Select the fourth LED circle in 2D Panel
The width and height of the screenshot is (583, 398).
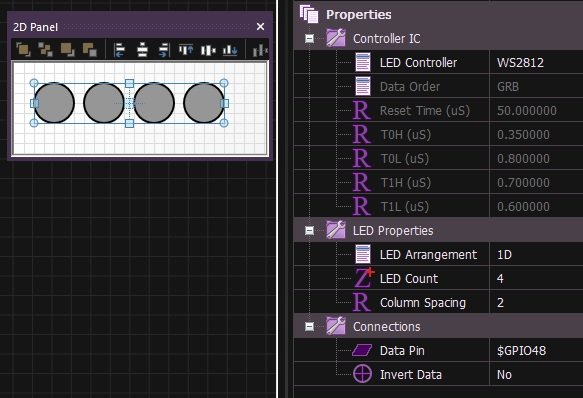204,103
